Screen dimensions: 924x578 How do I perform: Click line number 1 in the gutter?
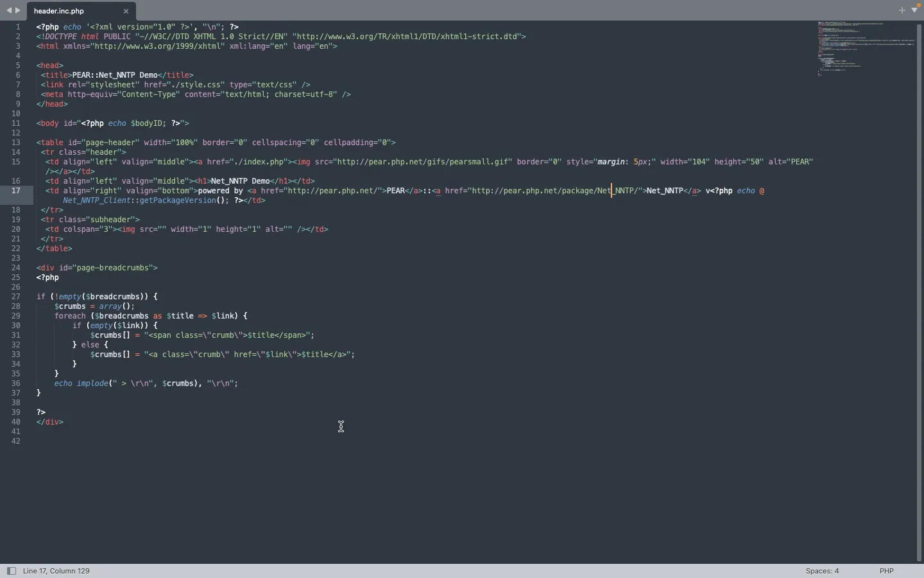(x=18, y=27)
